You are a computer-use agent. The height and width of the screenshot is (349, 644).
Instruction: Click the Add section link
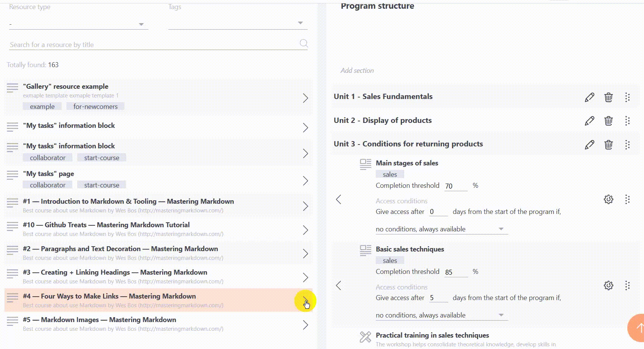pyautogui.click(x=357, y=71)
